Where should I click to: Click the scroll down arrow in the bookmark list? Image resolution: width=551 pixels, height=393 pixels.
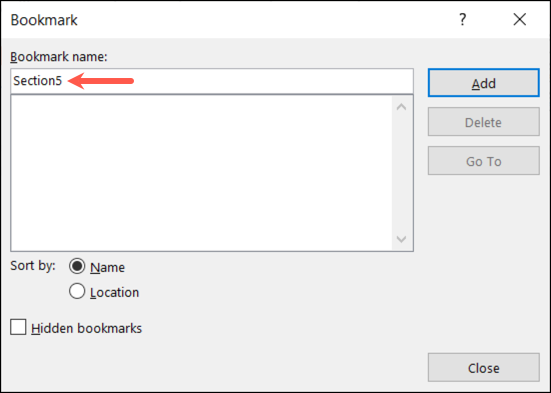[401, 239]
